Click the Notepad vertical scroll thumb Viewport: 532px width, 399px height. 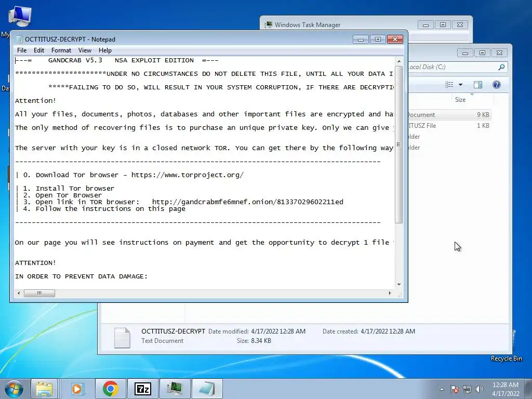coord(399,144)
